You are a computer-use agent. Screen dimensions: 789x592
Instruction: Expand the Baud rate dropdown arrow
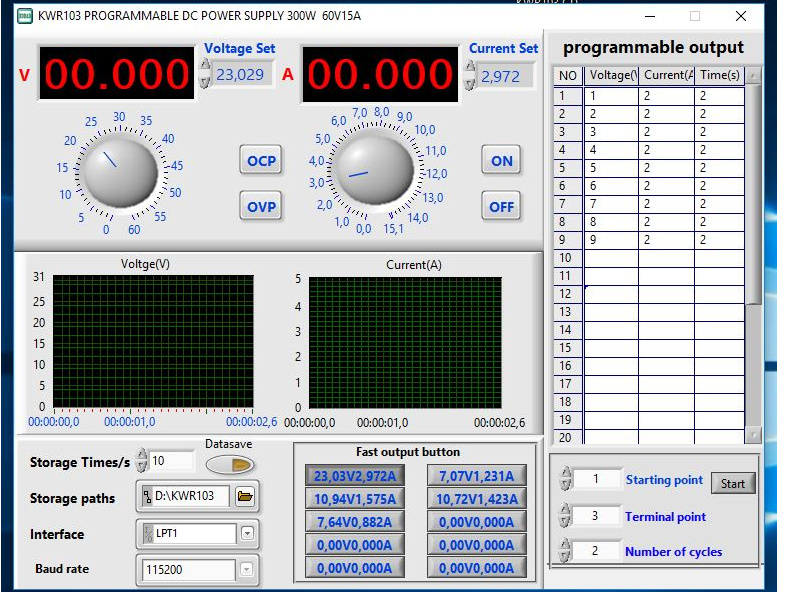tap(246, 569)
